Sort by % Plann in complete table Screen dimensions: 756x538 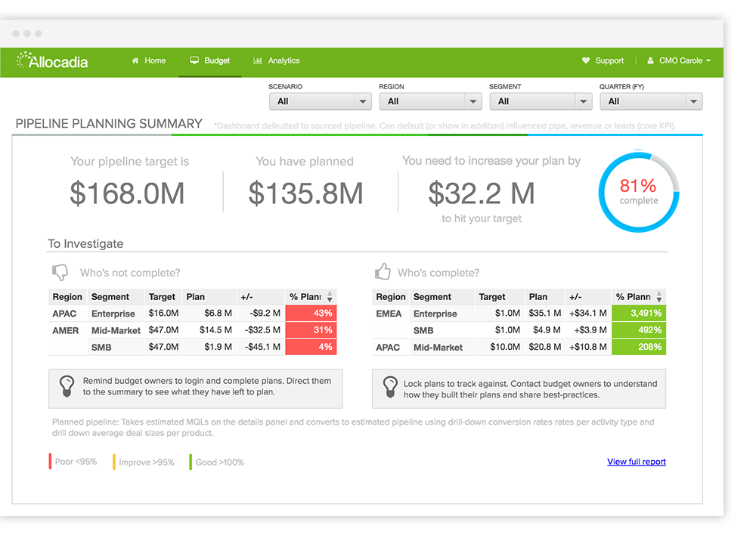point(659,296)
